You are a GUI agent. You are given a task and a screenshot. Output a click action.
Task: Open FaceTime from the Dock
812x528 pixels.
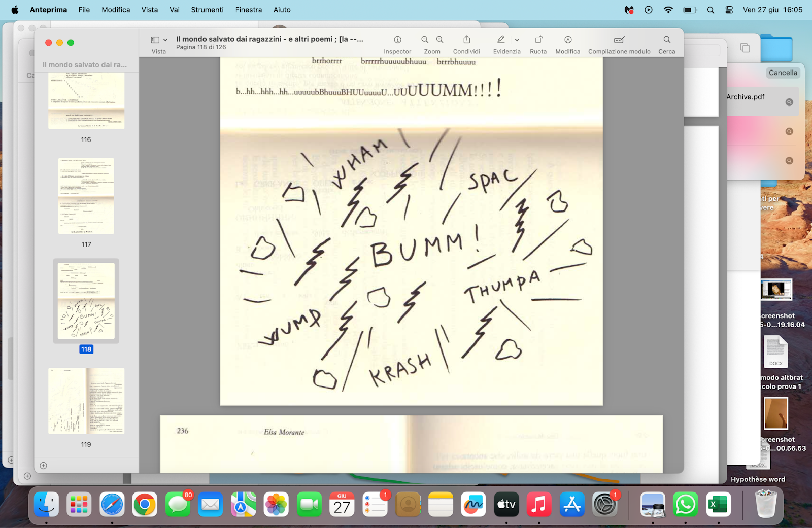tap(309, 505)
